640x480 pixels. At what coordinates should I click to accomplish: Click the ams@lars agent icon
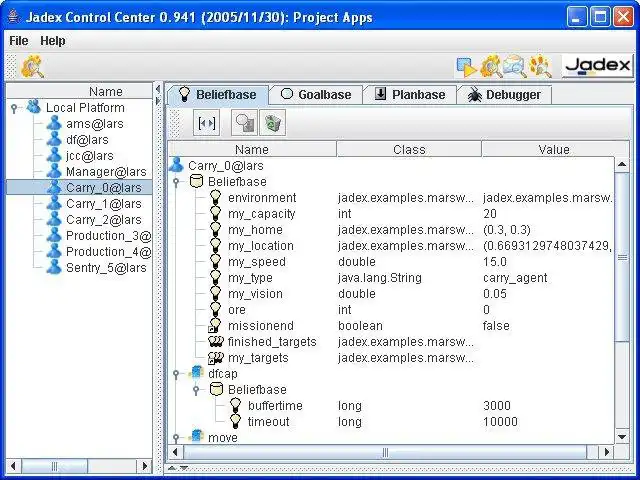(x=54, y=123)
